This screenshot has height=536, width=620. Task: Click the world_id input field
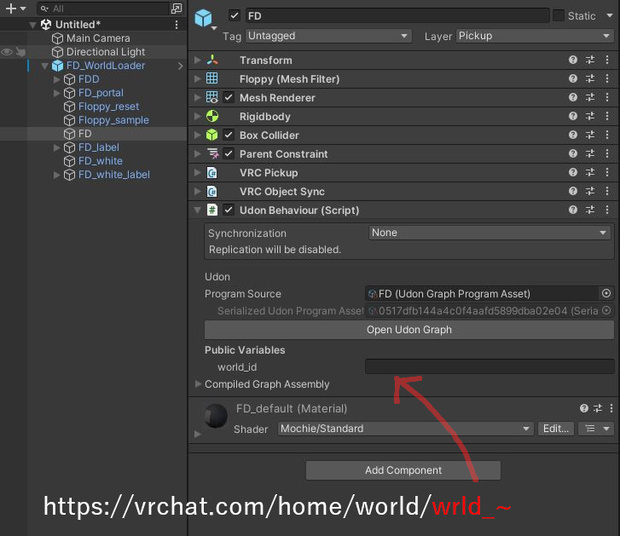click(x=490, y=366)
